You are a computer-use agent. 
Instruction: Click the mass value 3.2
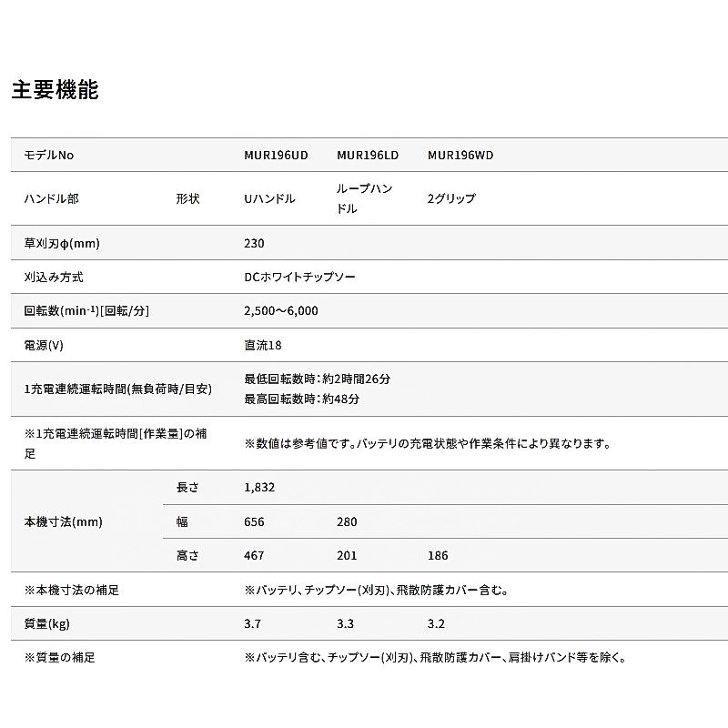[x=437, y=623]
